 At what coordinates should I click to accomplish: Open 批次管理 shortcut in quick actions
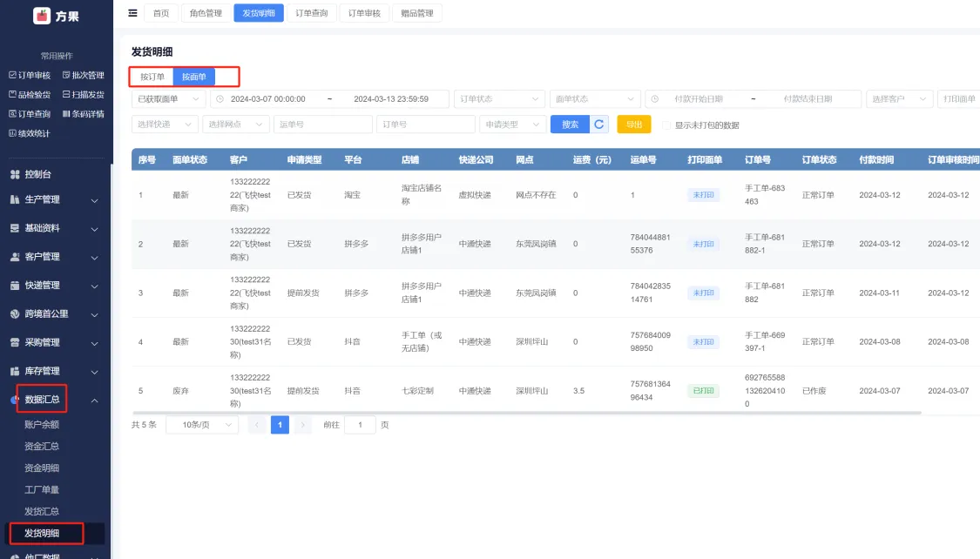[x=83, y=75]
